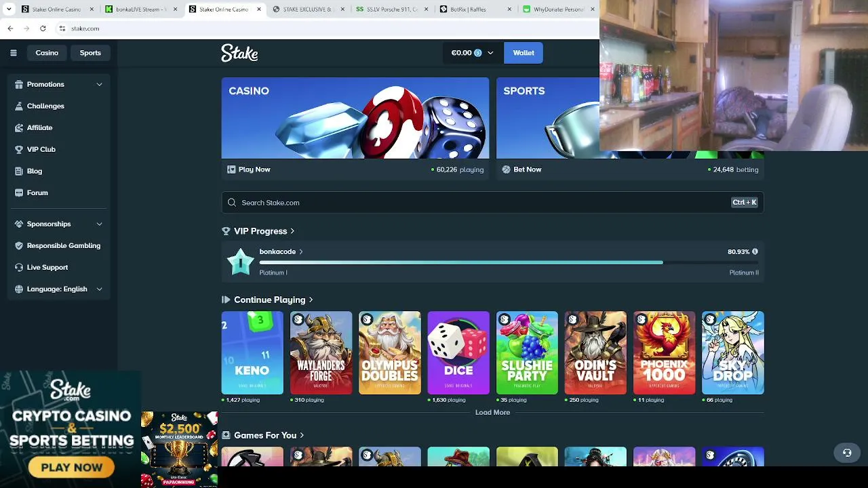
Task: Click the Search Stake.com field
Action: tap(492, 203)
